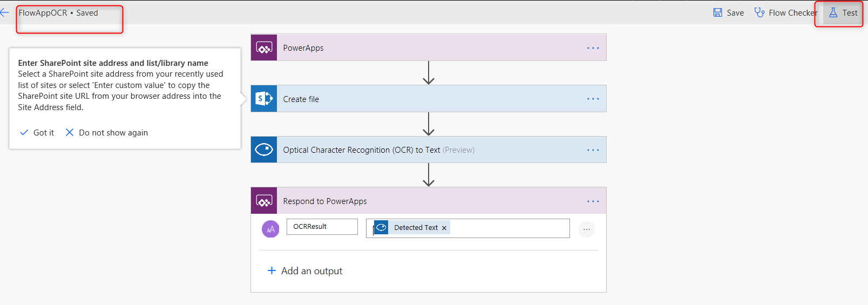Open Flow Checker stethoscope icon
868x305 pixels.
coord(759,12)
